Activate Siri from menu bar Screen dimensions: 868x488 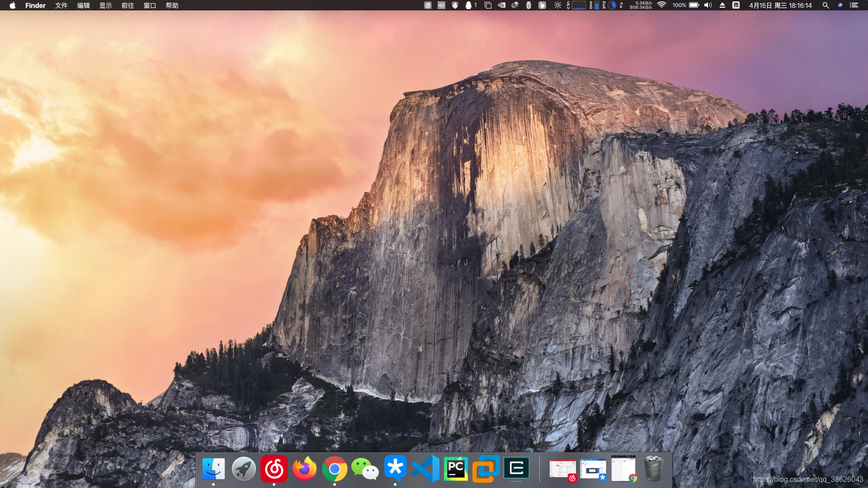[x=840, y=5]
